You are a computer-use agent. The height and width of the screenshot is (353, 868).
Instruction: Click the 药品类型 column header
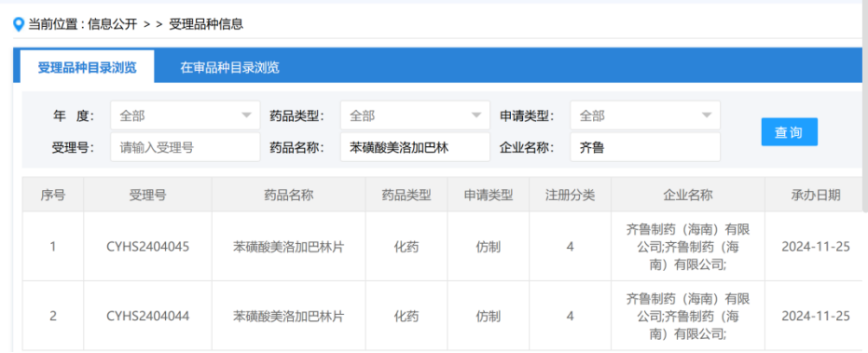[x=406, y=195]
